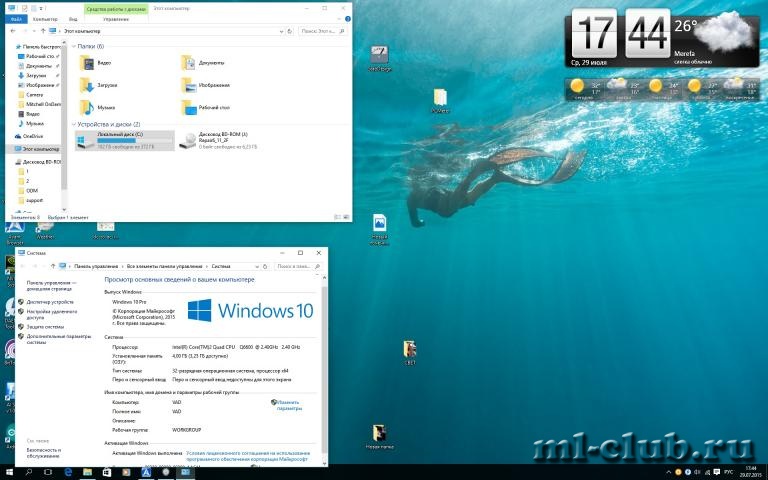Open the Загрузки folder icon
This screenshot has width=768, height=480.
click(x=88, y=85)
